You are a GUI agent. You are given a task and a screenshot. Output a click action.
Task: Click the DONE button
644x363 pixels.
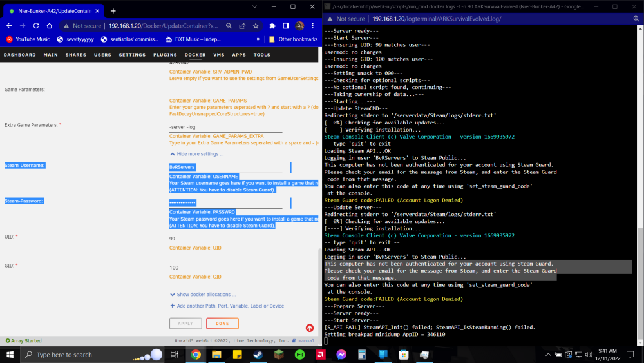point(222,324)
